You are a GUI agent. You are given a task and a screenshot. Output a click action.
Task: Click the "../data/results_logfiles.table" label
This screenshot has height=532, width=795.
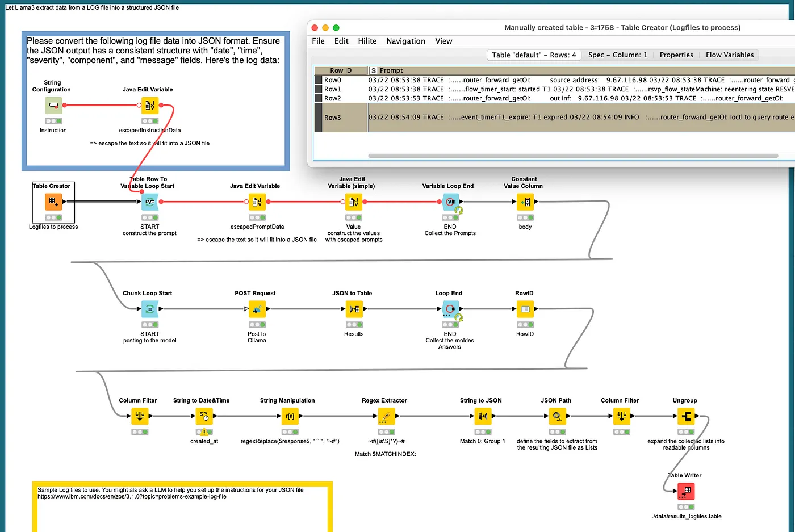point(686,516)
